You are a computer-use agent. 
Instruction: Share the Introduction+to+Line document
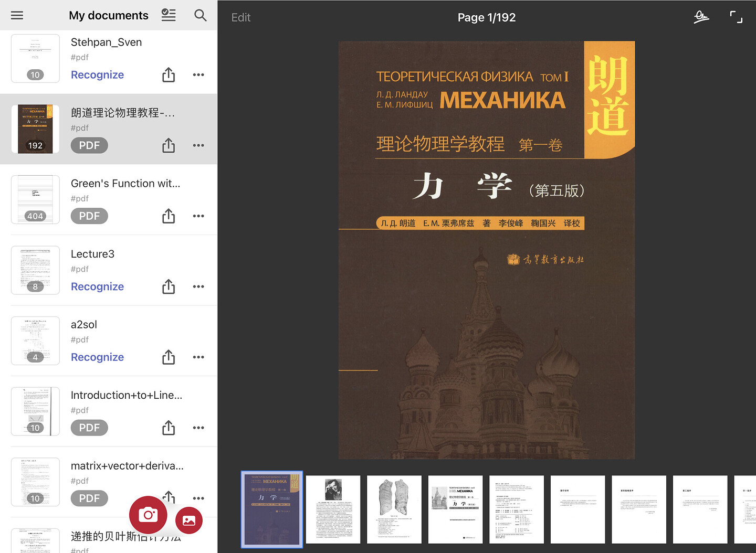click(169, 428)
